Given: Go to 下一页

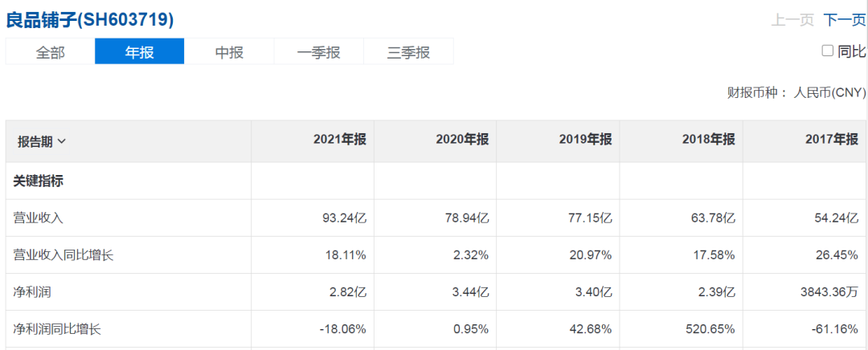Looking at the screenshot, I should point(844,20).
